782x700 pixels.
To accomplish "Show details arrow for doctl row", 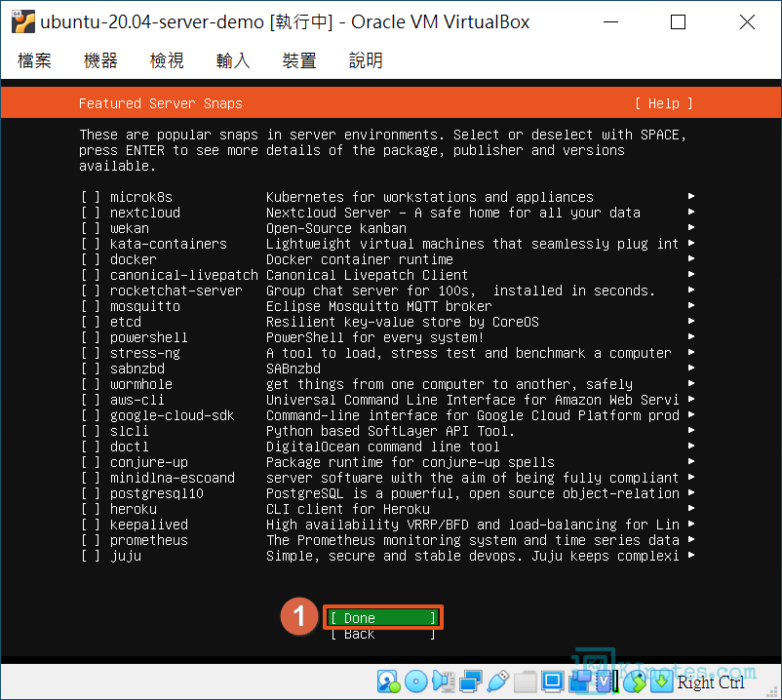I will (691, 446).
